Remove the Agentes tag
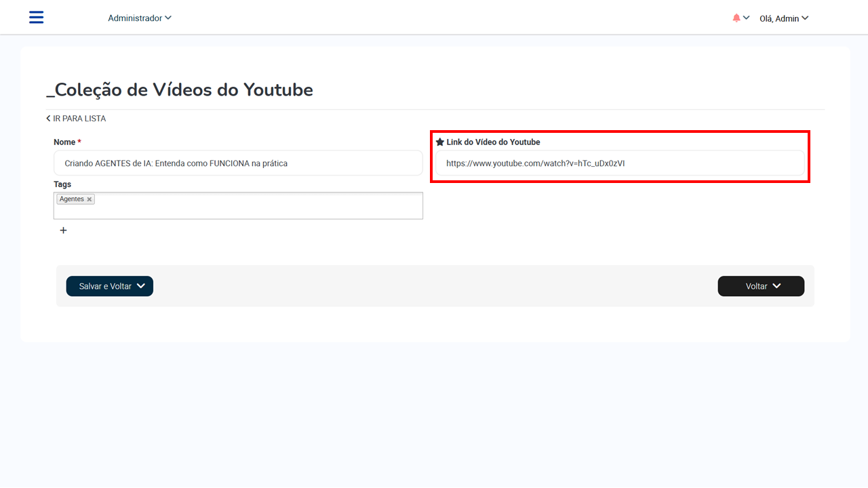The image size is (868, 488). coord(90,199)
